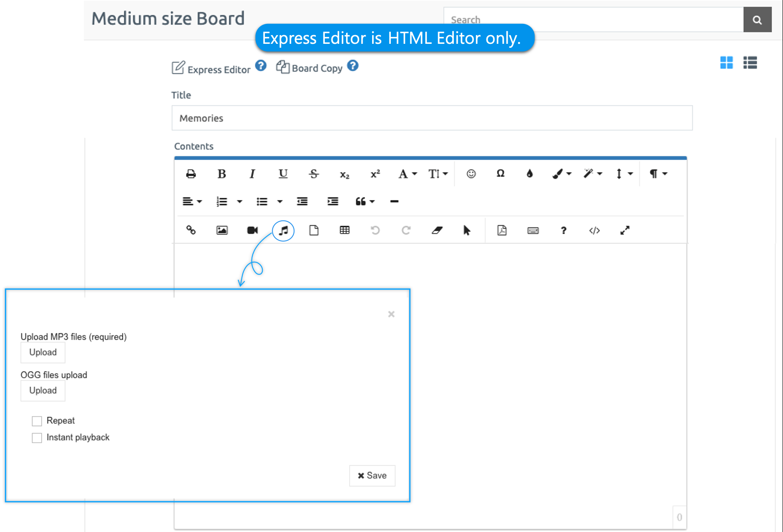This screenshot has height=532, width=783.
Task: Insert a link with the chain icon
Action: pyautogui.click(x=191, y=230)
